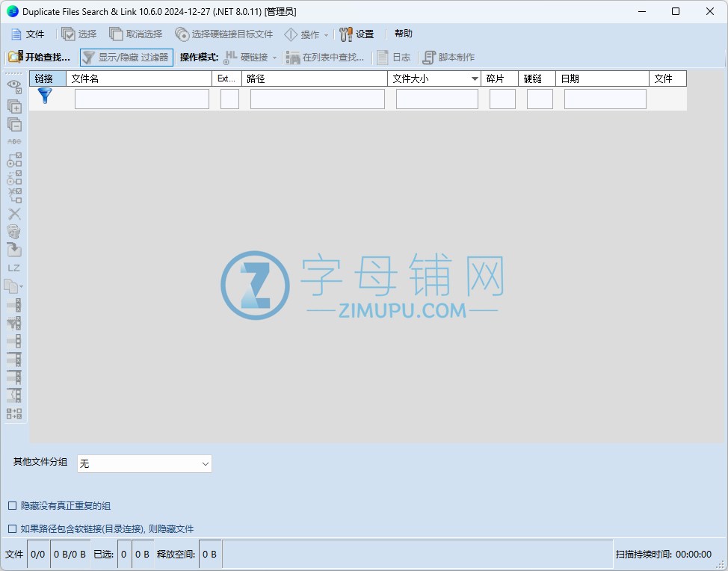Enable 隐藏没有真正重复的组 checkbox

click(13, 505)
